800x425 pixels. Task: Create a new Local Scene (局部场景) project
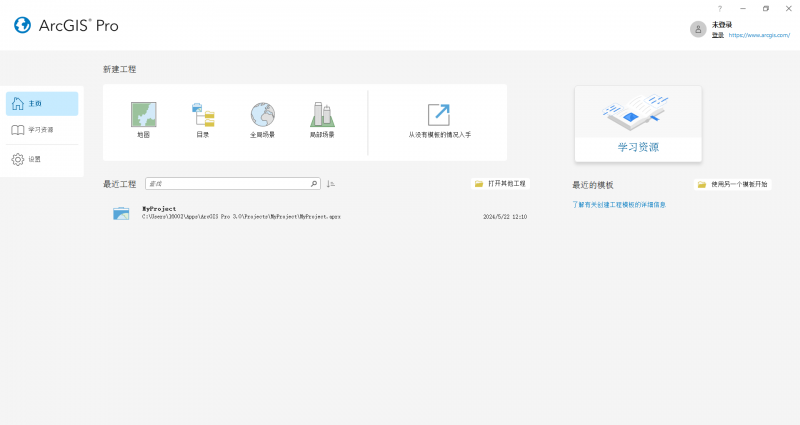pos(322,119)
